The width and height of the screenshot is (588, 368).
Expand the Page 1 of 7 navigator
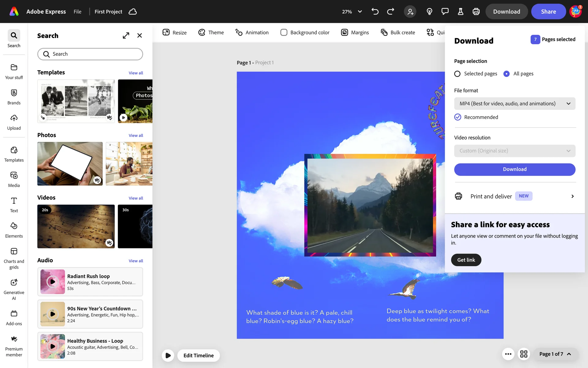[x=555, y=354]
